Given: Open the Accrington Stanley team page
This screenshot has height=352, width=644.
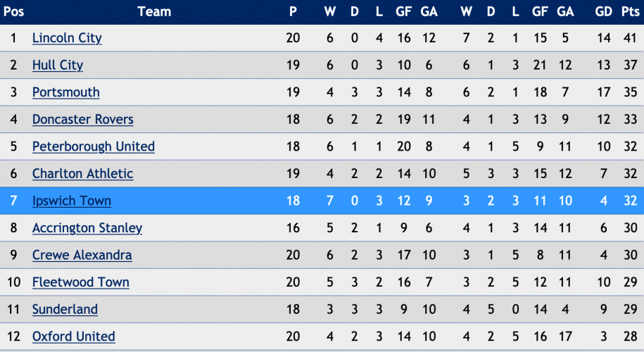Looking at the screenshot, I should pyautogui.click(x=87, y=228).
